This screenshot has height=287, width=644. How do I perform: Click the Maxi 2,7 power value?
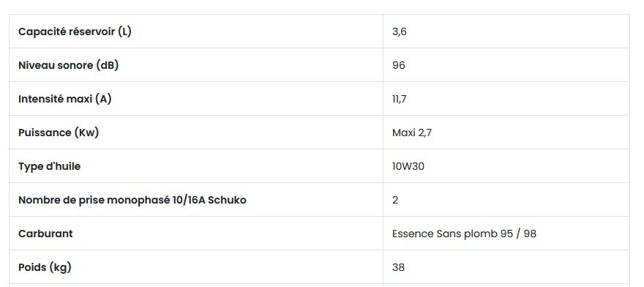point(412,133)
